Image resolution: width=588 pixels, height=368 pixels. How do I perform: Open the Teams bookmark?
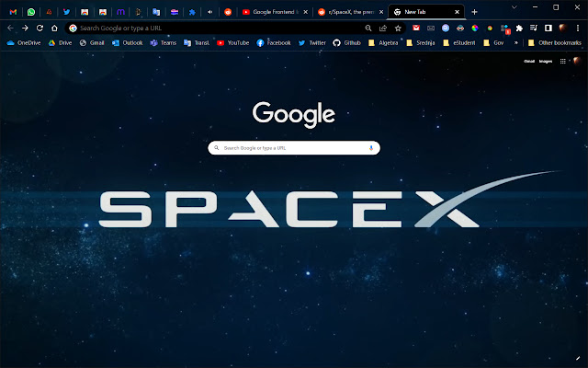click(164, 43)
